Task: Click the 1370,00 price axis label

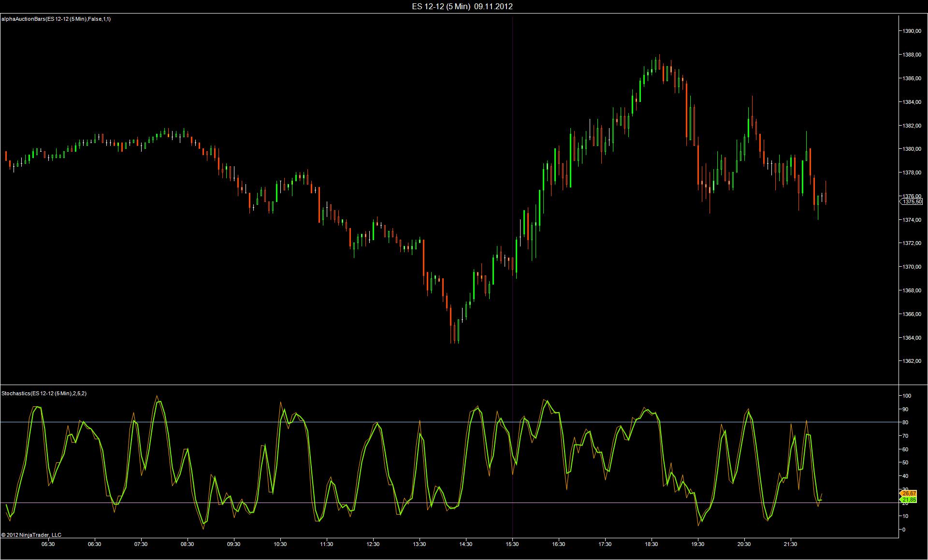Action: pos(912,267)
